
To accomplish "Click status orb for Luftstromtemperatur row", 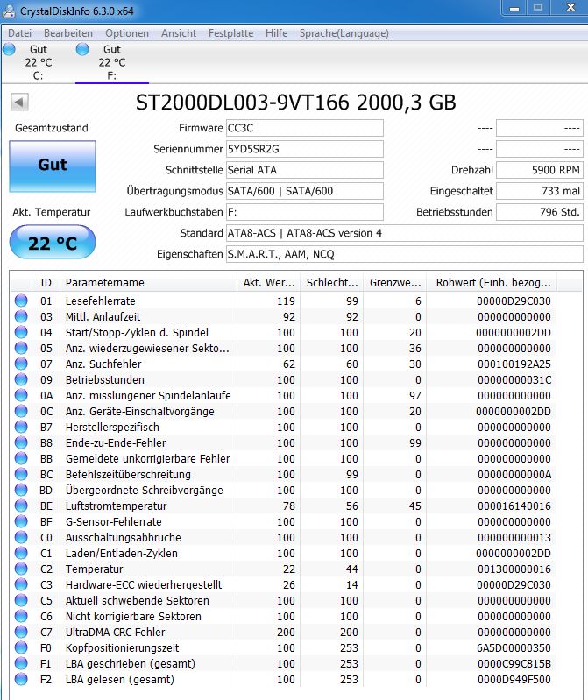I will [21, 506].
